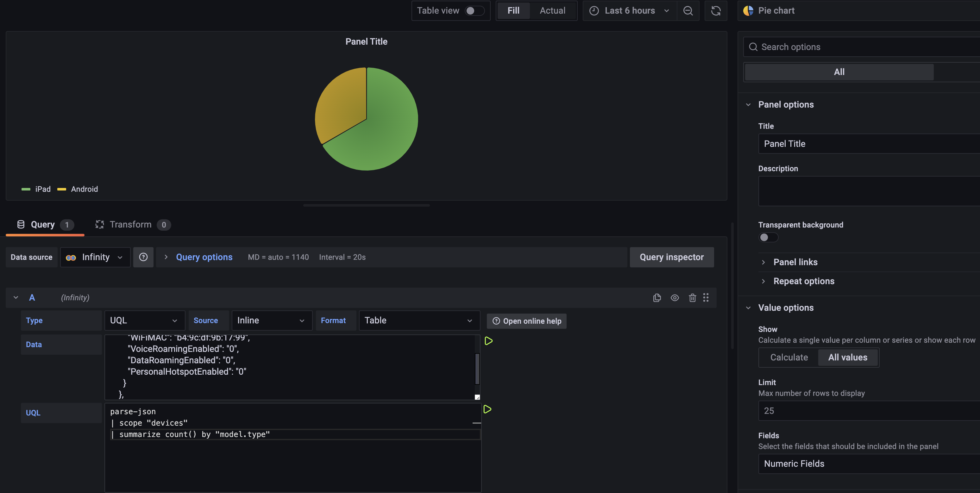Viewport: 980px width, 493px height.
Task: Open the Infinity datasource help icon
Action: (x=143, y=257)
